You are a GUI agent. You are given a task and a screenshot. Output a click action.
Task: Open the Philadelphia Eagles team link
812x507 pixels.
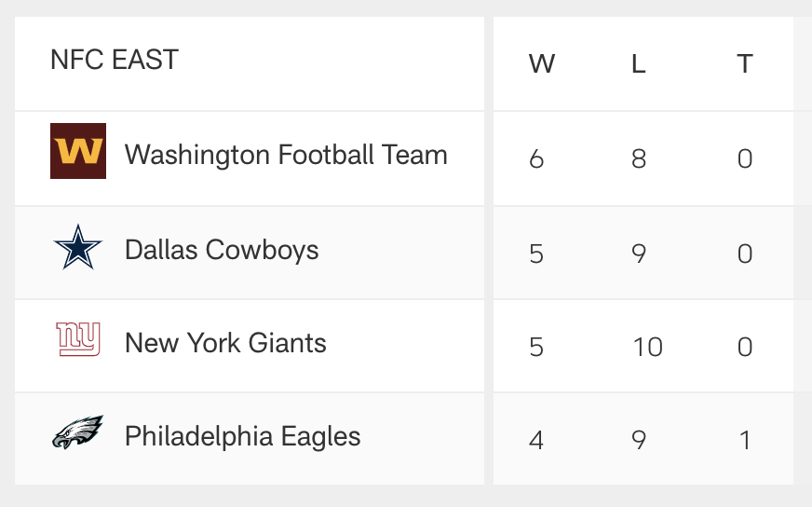pos(242,436)
